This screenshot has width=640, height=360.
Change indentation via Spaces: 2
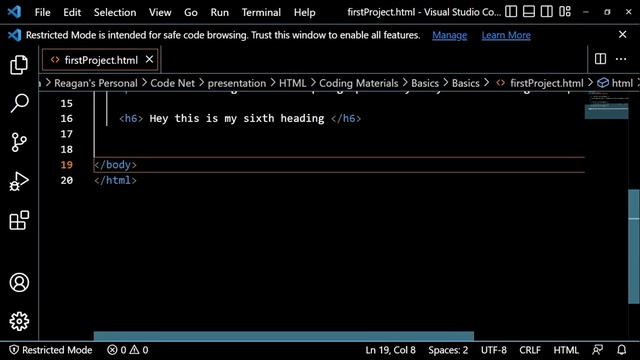coord(448,350)
